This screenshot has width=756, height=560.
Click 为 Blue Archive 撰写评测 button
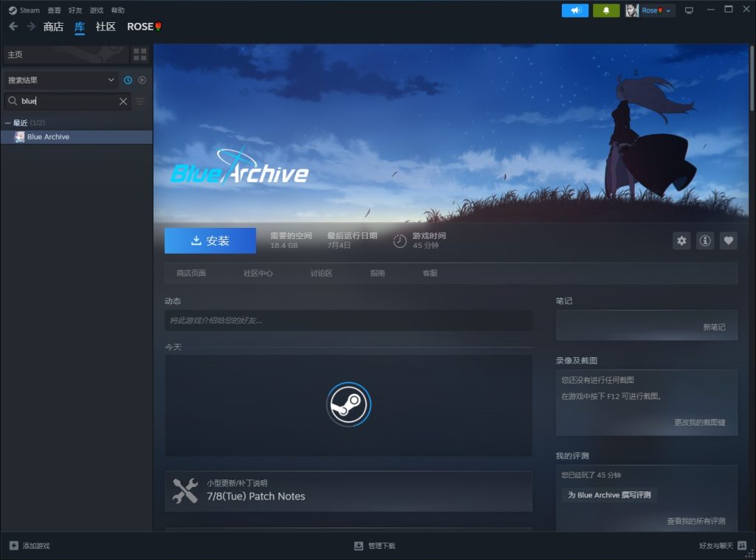[x=609, y=495]
